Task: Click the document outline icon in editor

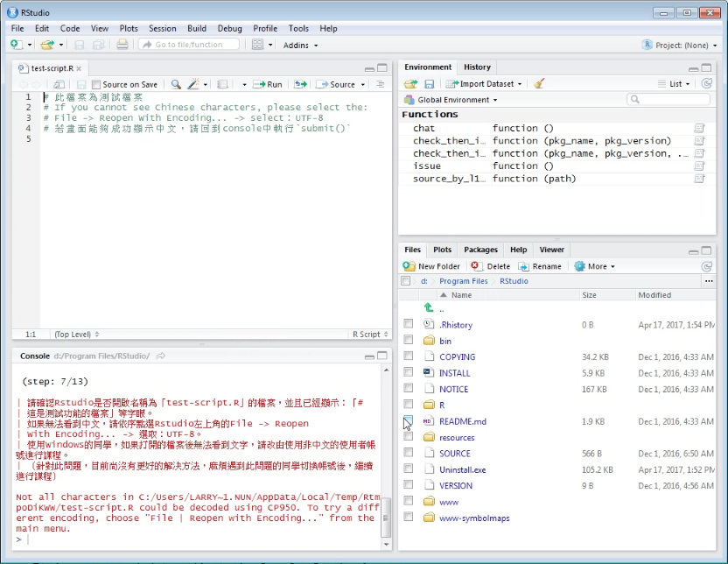Action: [x=380, y=84]
